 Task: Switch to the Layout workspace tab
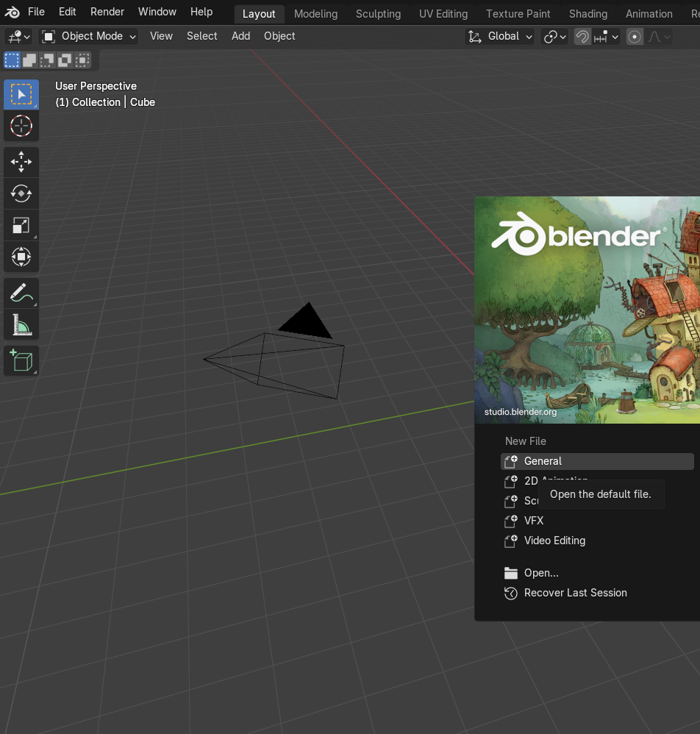click(259, 14)
